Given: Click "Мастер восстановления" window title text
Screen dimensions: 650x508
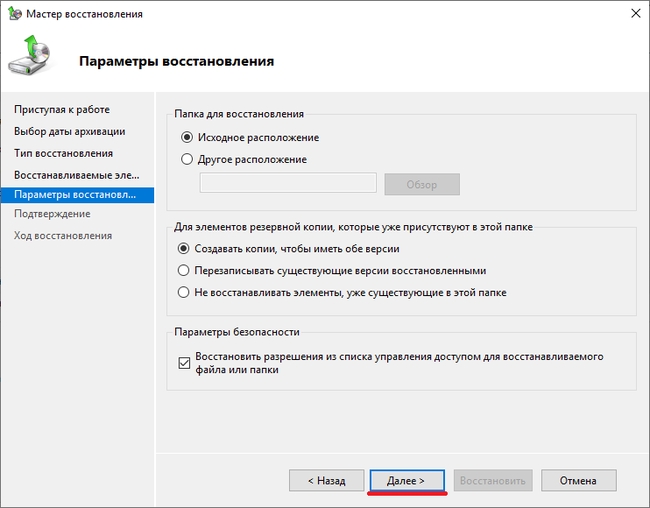Looking at the screenshot, I should pyautogui.click(x=85, y=14).
